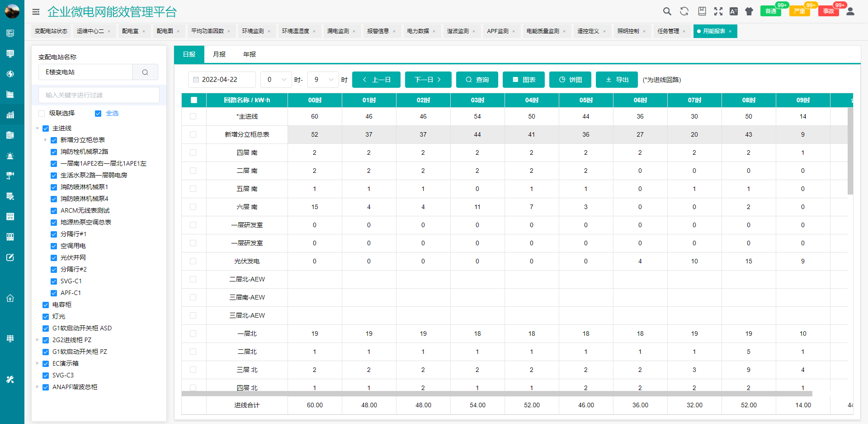Switch to the 月报 tab

[x=219, y=54]
